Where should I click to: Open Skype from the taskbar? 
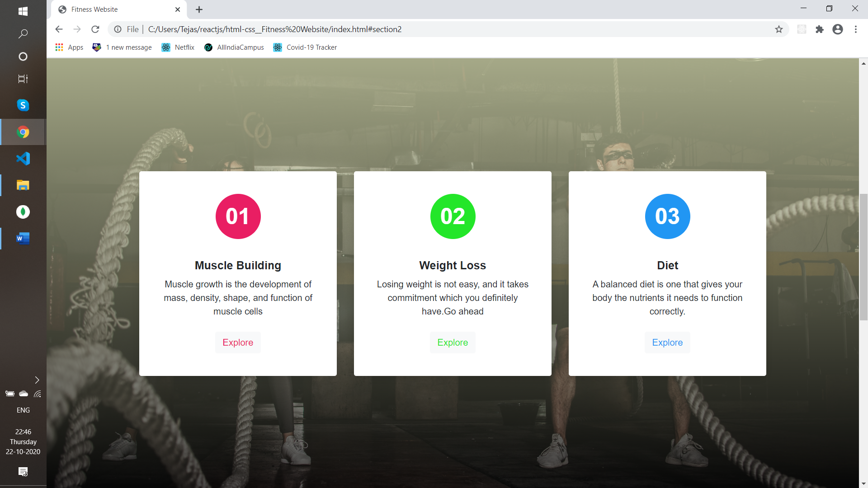[x=23, y=105]
